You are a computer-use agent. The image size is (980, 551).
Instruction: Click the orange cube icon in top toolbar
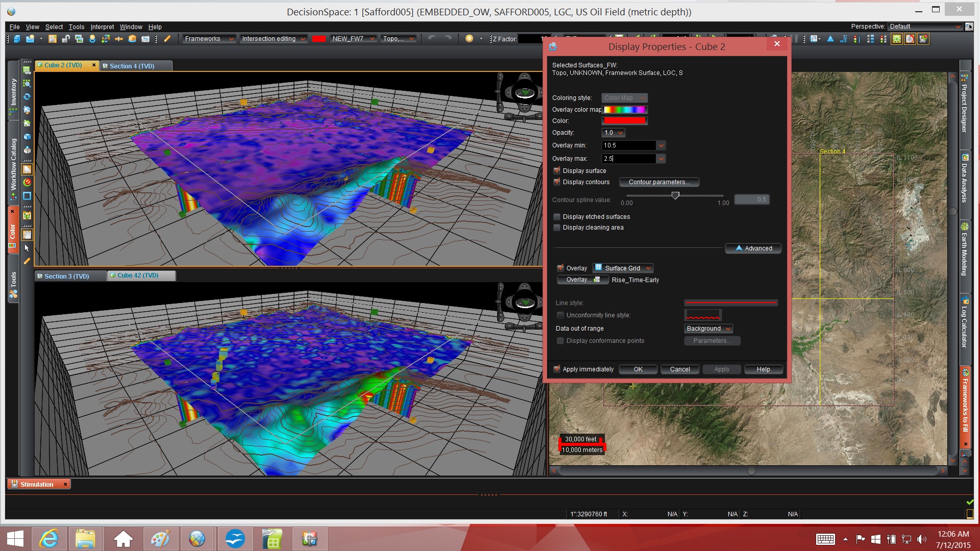tap(132, 39)
